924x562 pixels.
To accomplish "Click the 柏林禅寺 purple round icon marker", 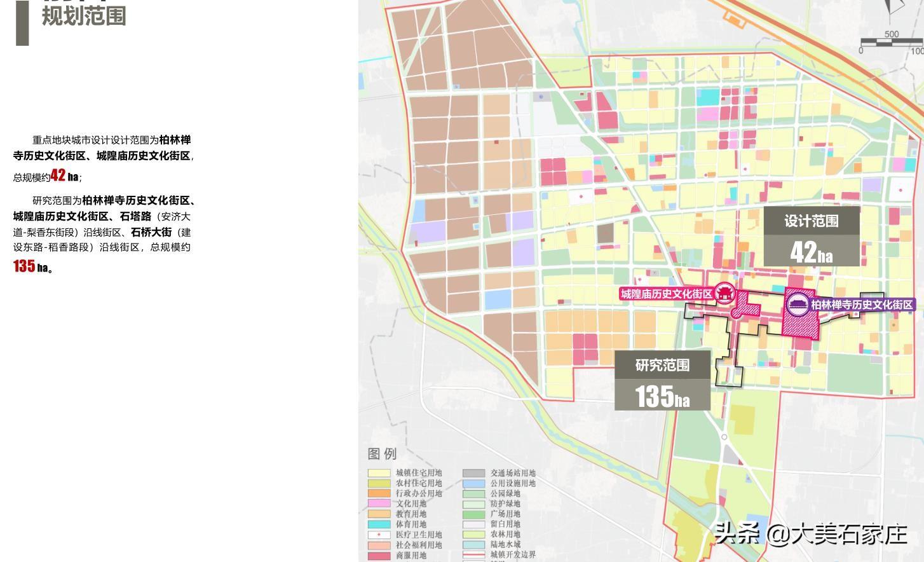I will coord(797,305).
